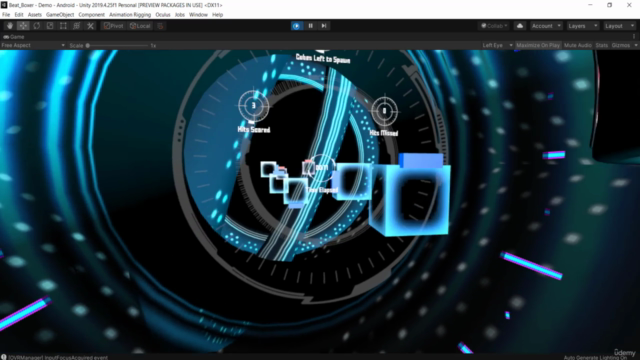
Task: Open the custom editor tools
Action: coord(90,26)
